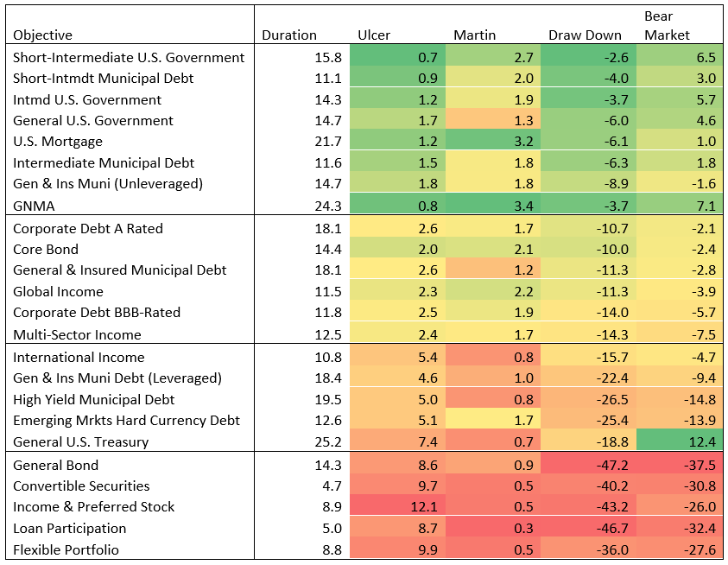The height and width of the screenshot is (565, 728).
Task: Select the U.S. Mortgage row label
Action: tap(58, 141)
